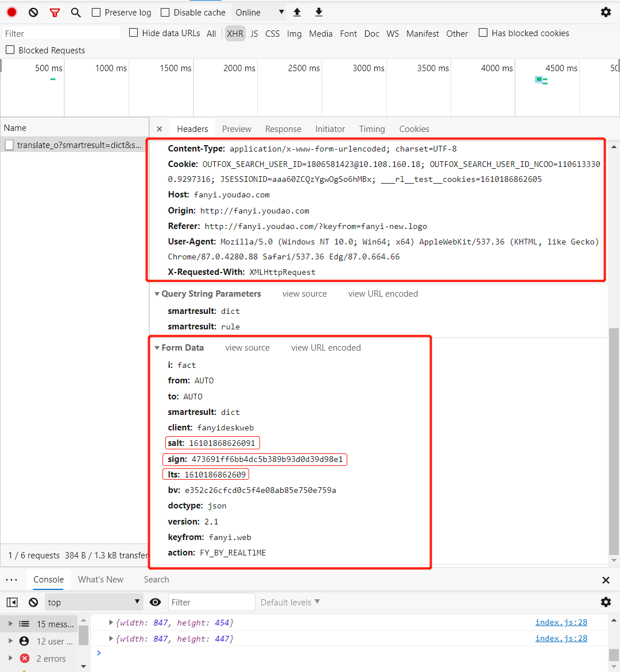The image size is (620, 672).
Task: Select the 12 user messages icon
Action: [x=25, y=641]
